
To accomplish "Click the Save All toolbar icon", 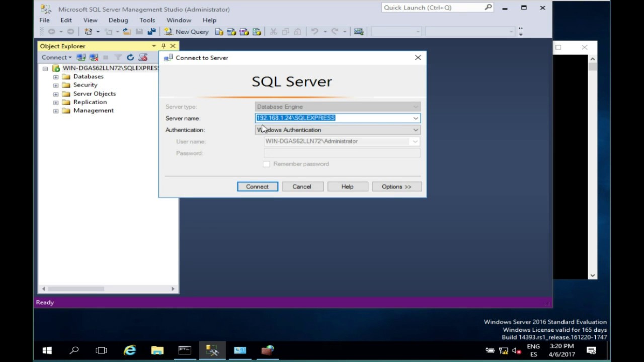I will tap(151, 32).
